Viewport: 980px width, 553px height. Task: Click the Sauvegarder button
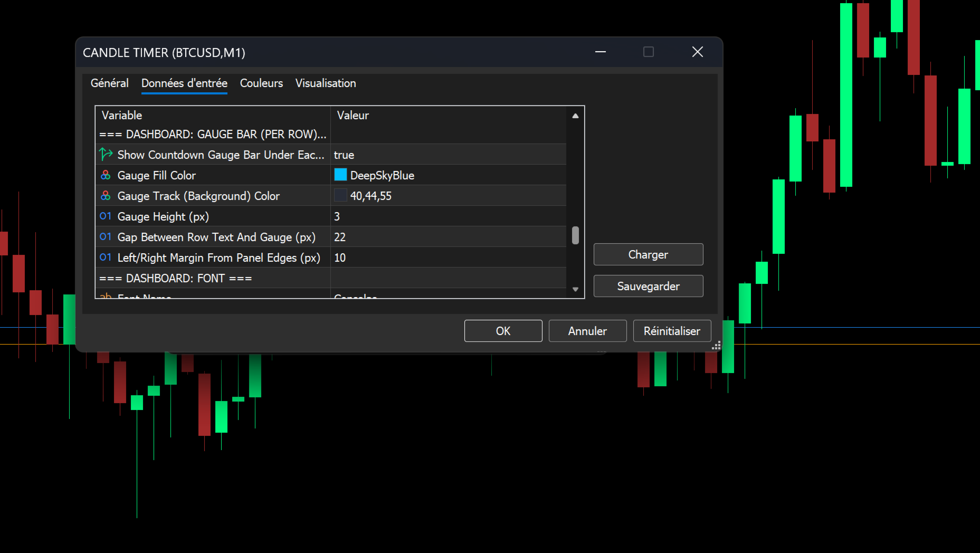pos(648,286)
